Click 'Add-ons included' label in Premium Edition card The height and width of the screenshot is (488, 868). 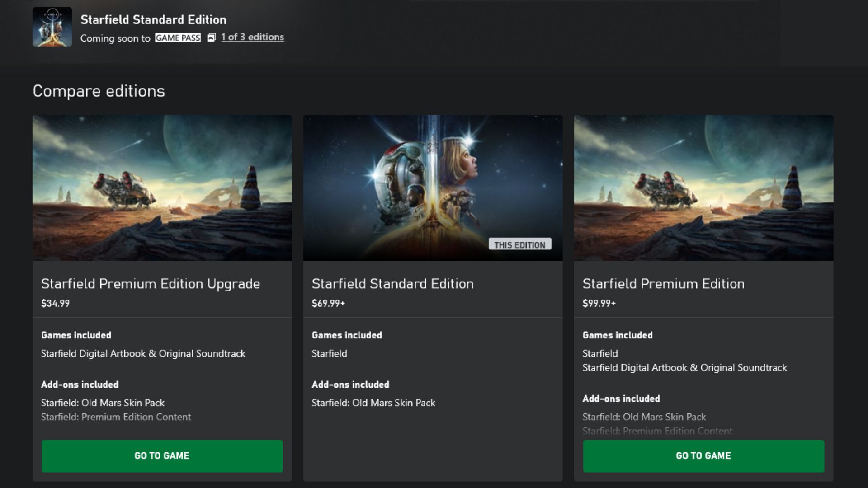[621, 399]
